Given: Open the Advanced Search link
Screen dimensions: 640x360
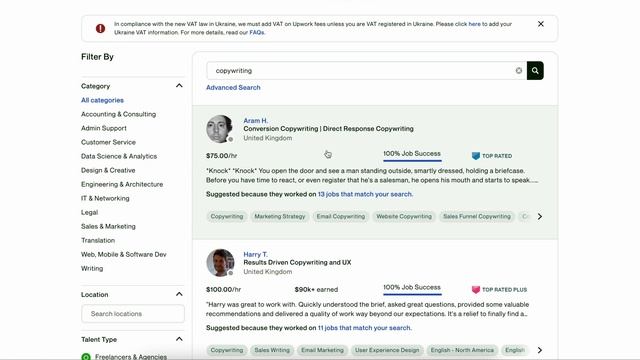Looking at the screenshot, I should pyautogui.click(x=233, y=88).
